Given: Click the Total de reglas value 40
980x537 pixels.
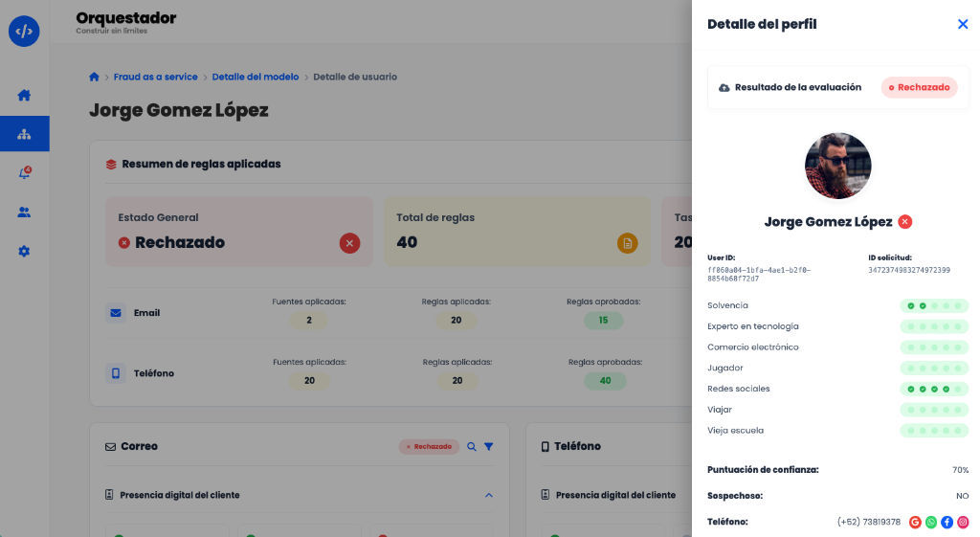Looking at the screenshot, I should [407, 242].
